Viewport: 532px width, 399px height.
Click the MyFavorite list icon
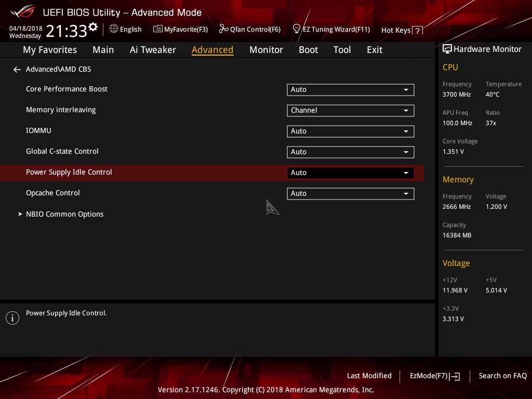tap(158, 29)
